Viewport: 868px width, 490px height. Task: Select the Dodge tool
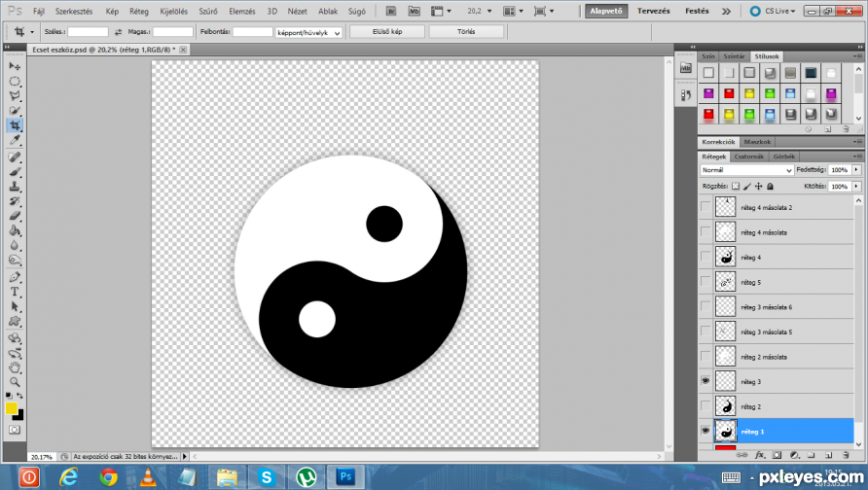[x=15, y=260]
